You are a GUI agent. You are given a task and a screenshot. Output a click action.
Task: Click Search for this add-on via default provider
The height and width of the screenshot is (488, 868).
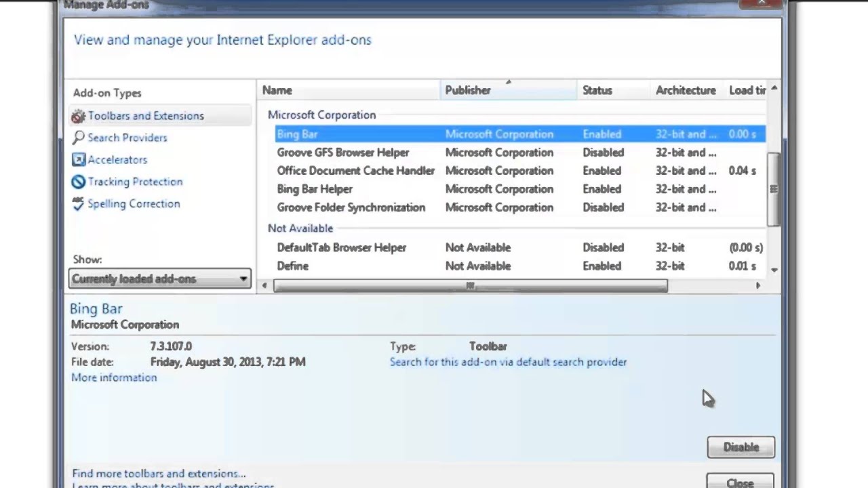click(x=508, y=362)
